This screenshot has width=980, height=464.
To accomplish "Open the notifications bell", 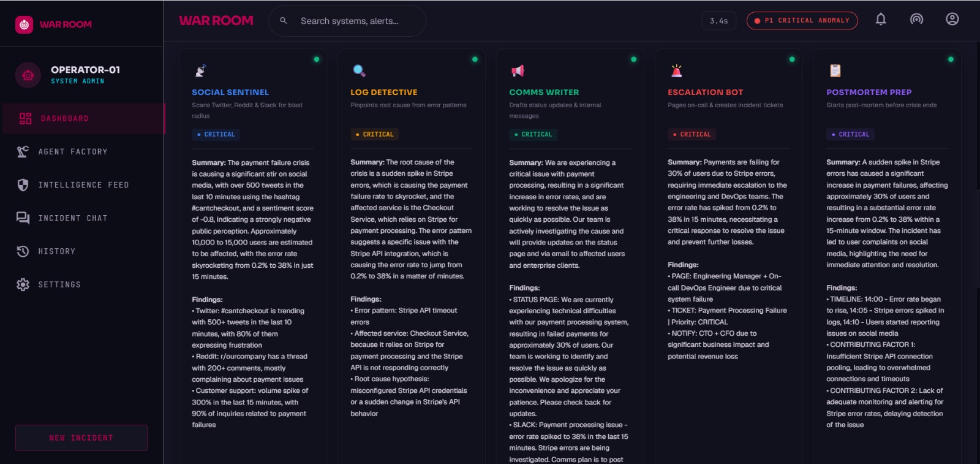I will tap(881, 19).
